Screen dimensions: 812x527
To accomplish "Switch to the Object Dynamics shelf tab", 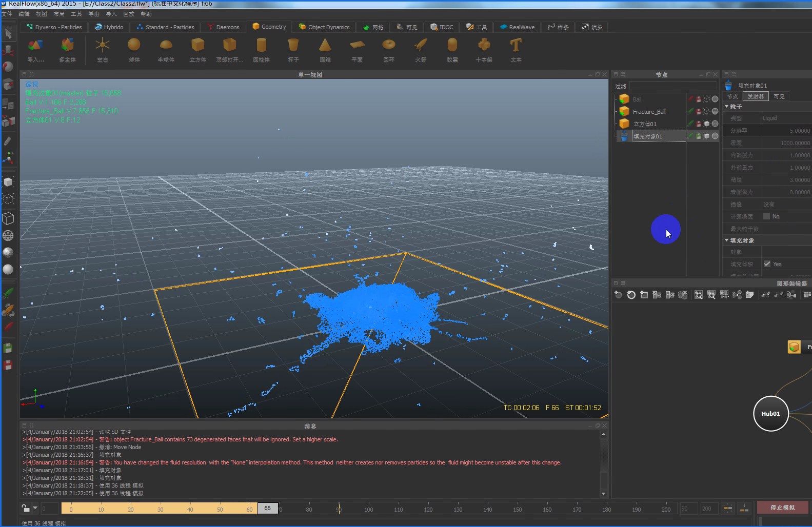I will 324,27.
